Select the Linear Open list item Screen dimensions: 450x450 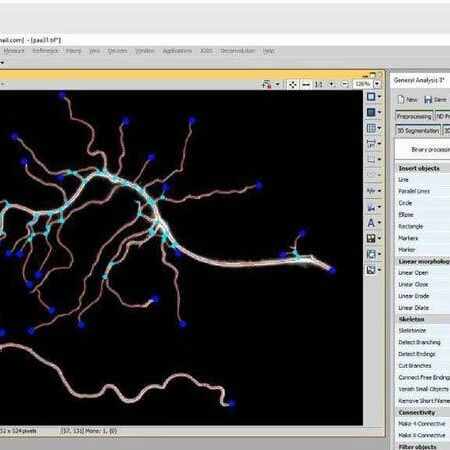pyautogui.click(x=413, y=273)
